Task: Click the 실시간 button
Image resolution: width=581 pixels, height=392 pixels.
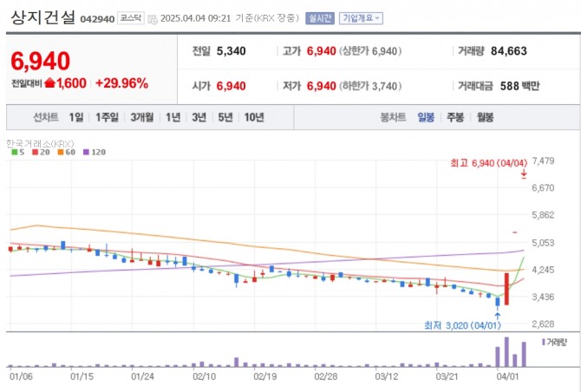Action: [320, 18]
